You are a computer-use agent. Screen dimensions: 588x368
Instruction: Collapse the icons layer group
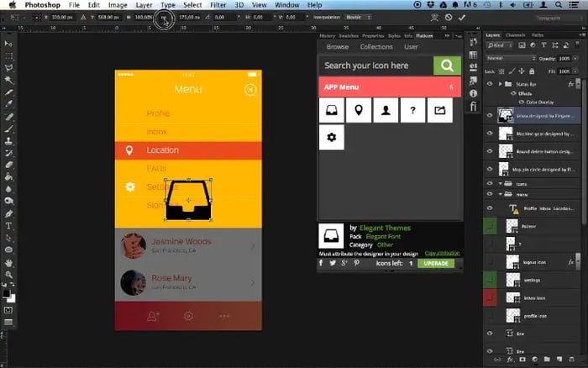tap(501, 181)
